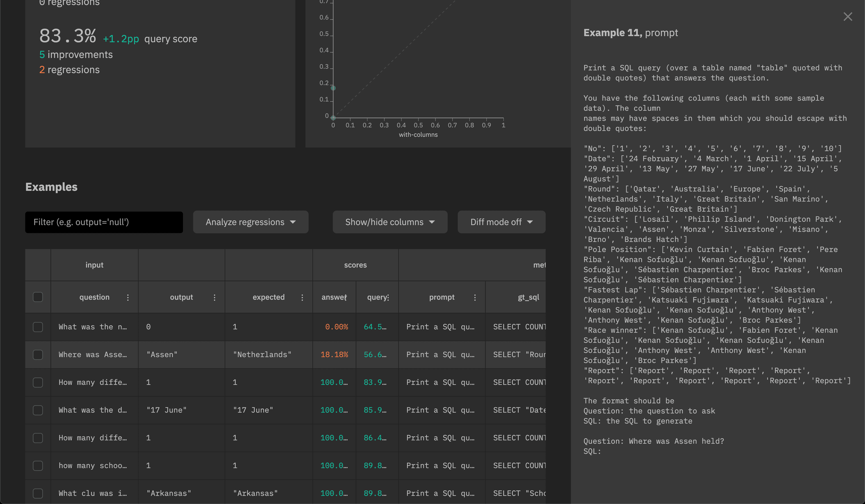This screenshot has height=504, width=865.
Task: Check the 'Where was Asse…' row checkbox
Action: click(38, 354)
